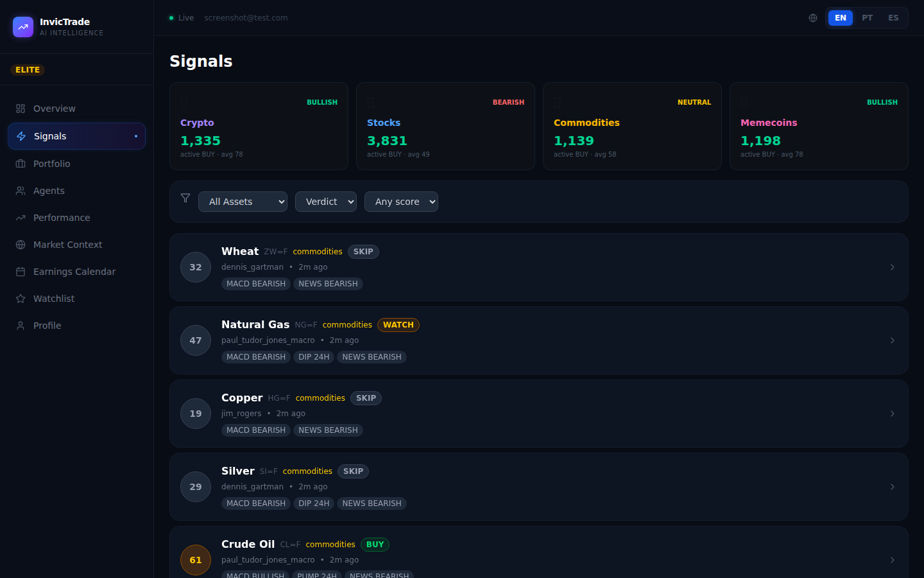924x578 pixels.
Task: Click the 61 score ring on Crude Oil
Action: pos(195,559)
